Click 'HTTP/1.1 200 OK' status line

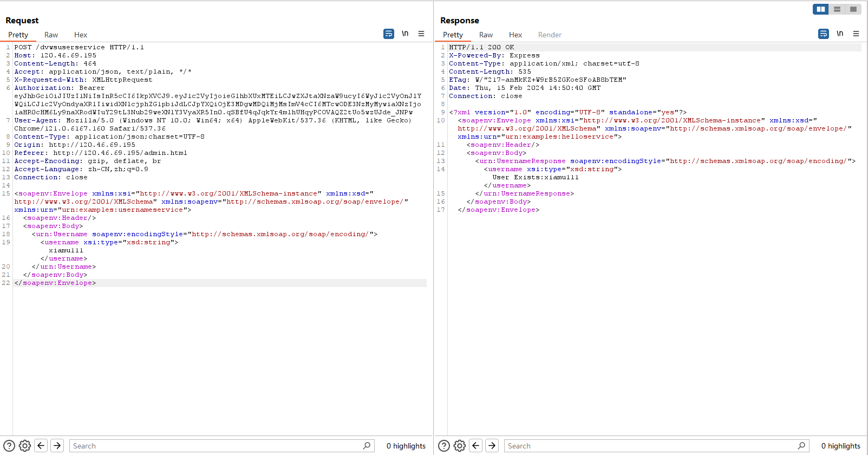[481, 47]
